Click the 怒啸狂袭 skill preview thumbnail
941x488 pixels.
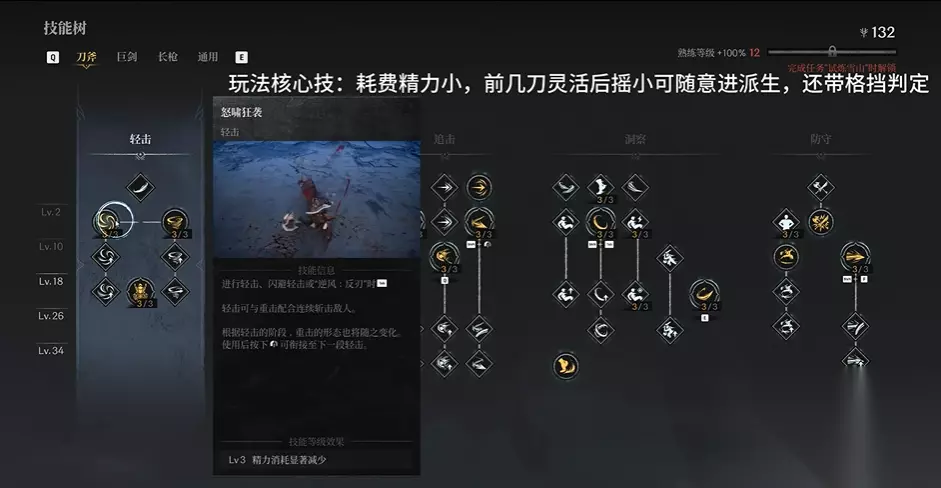click(317, 200)
